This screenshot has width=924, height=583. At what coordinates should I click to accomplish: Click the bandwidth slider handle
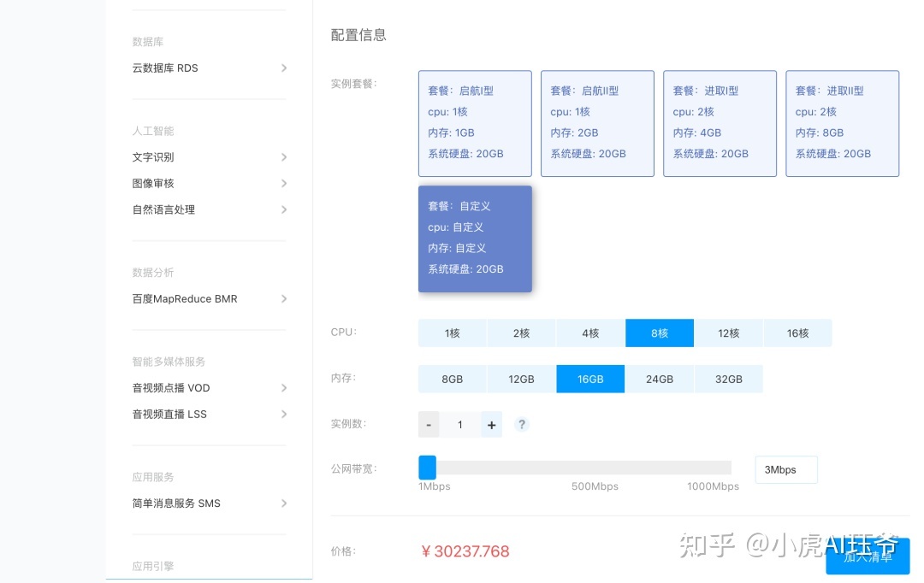click(x=427, y=468)
